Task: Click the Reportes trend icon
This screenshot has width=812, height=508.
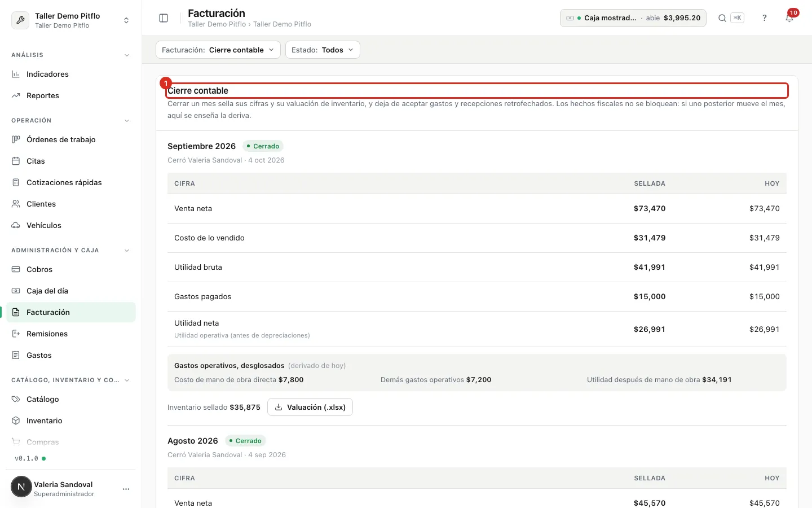Action: point(16,95)
